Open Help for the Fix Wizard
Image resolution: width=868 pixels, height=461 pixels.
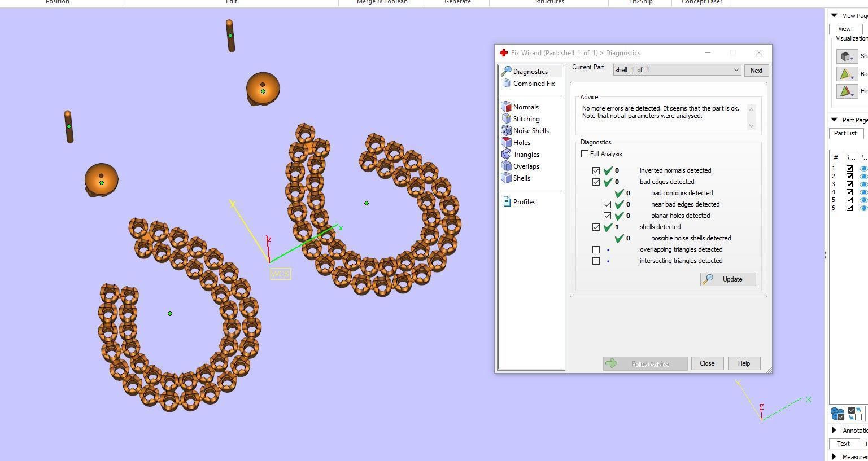pyautogui.click(x=744, y=363)
